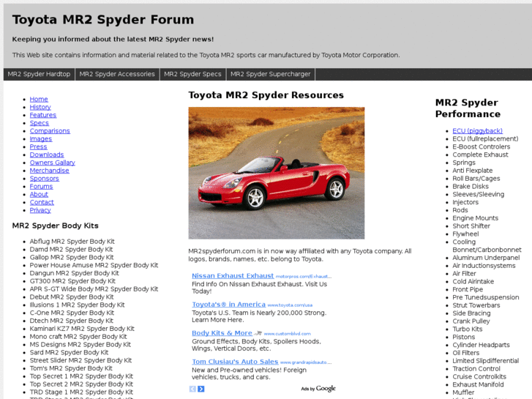Click Aluminum Underpanel list item
532x399 pixels.
coord(486,258)
